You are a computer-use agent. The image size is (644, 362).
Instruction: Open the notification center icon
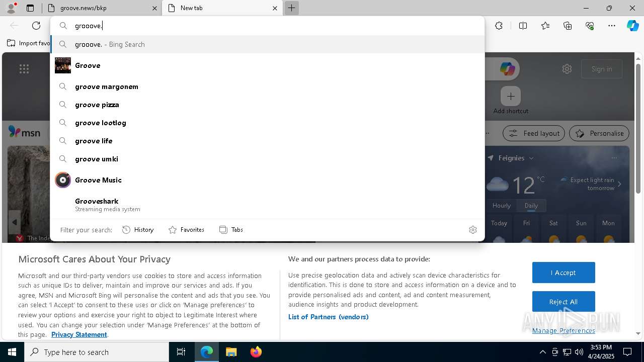point(627,352)
